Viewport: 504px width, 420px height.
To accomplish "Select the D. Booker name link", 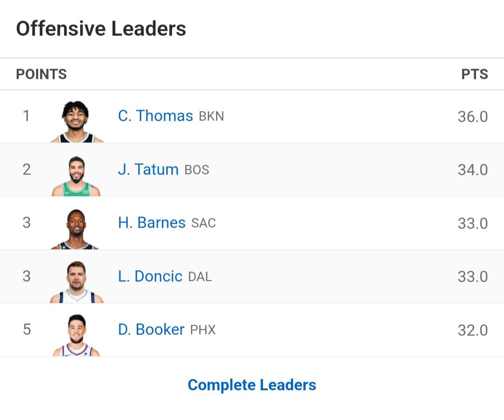I will pos(151,329).
